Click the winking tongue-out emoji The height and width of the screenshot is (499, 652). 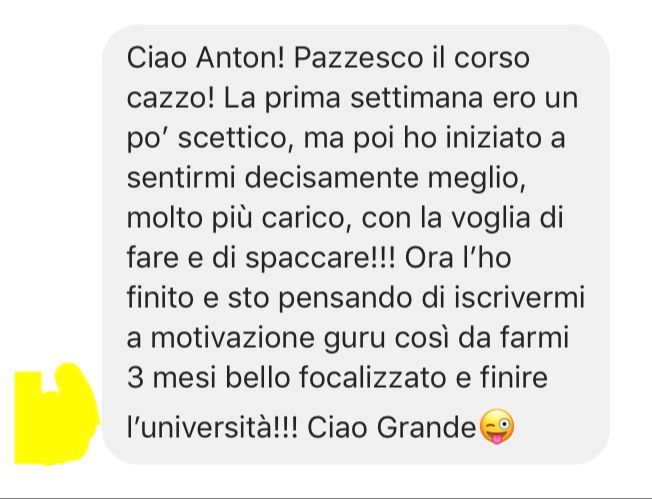click(x=496, y=427)
